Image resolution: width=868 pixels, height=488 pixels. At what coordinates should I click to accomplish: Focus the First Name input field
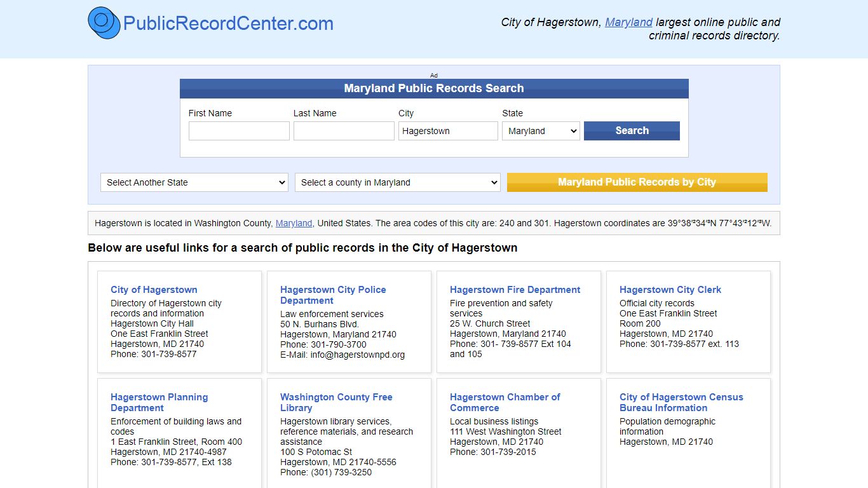click(239, 131)
